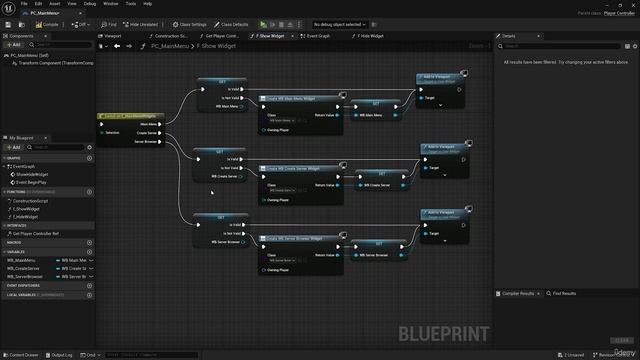Save the blueprint with the save icon
The image size is (640, 360).
coord(8,24)
